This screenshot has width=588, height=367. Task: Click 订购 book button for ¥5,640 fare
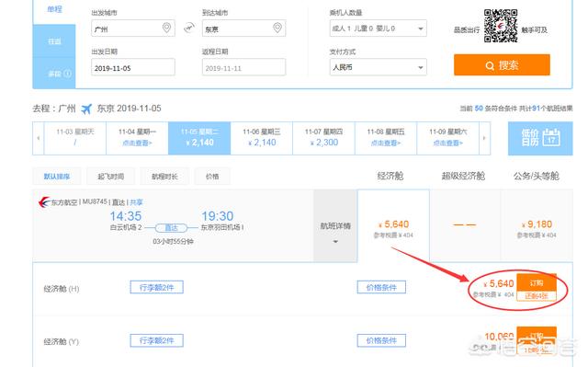537,282
